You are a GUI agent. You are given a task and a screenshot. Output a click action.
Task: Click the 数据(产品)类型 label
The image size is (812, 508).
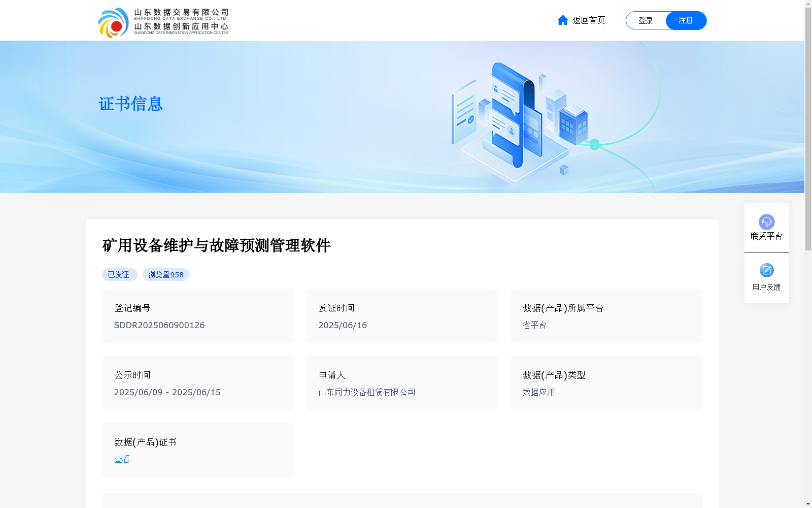click(554, 375)
